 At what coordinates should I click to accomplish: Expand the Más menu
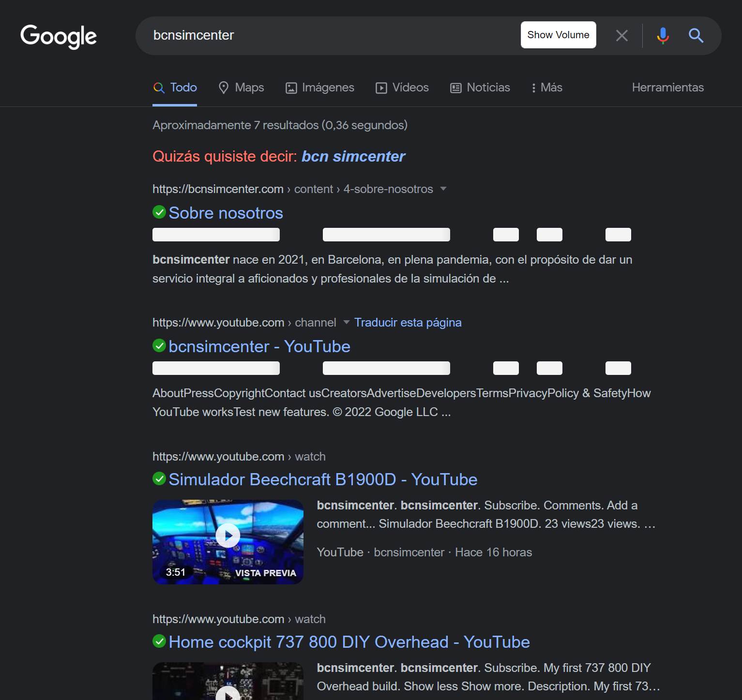click(547, 88)
